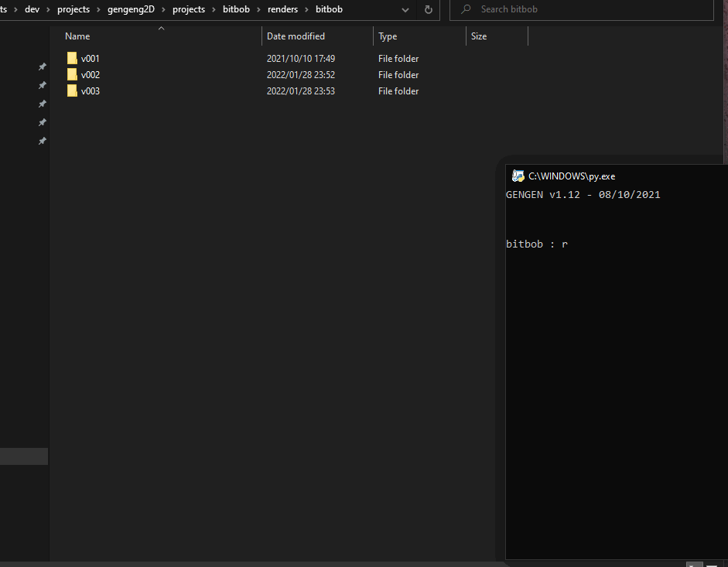Click the v001 folder icon
The image size is (728, 567).
coord(72,59)
